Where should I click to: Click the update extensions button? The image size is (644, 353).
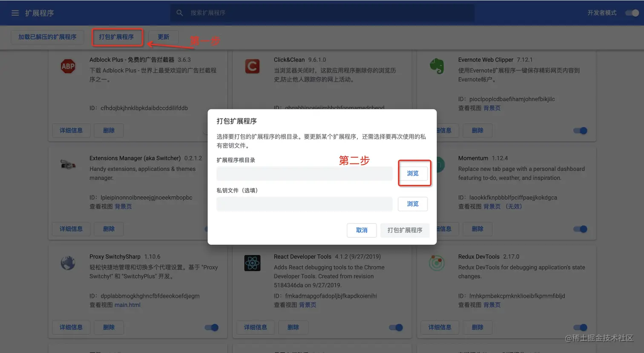[x=164, y=37]
